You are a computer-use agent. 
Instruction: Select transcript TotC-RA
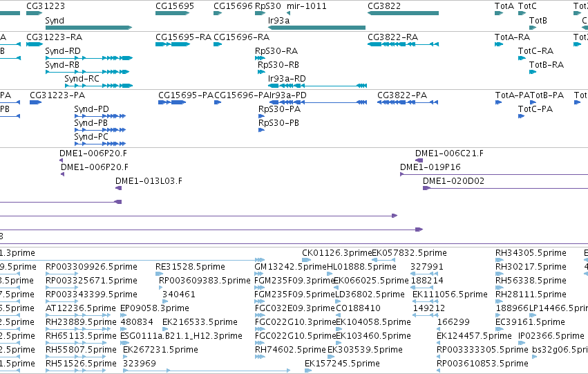pyautogui.click(x=536, y=51)
